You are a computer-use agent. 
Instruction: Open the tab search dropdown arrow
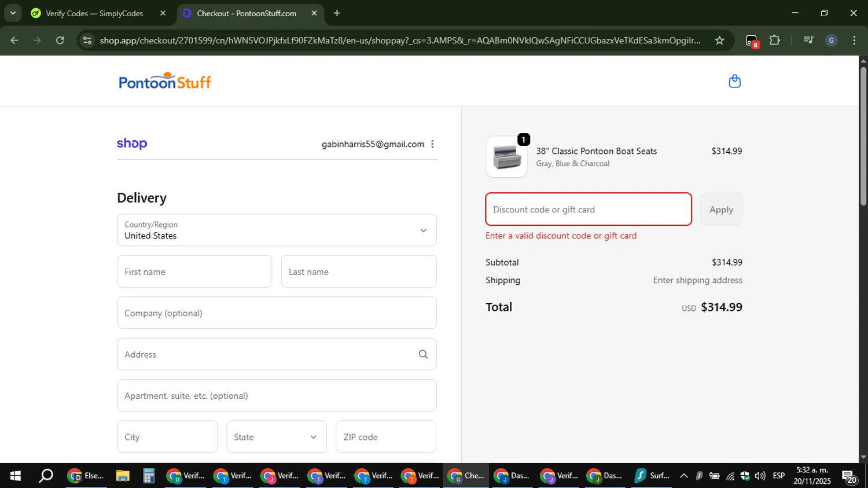(13, 13)
